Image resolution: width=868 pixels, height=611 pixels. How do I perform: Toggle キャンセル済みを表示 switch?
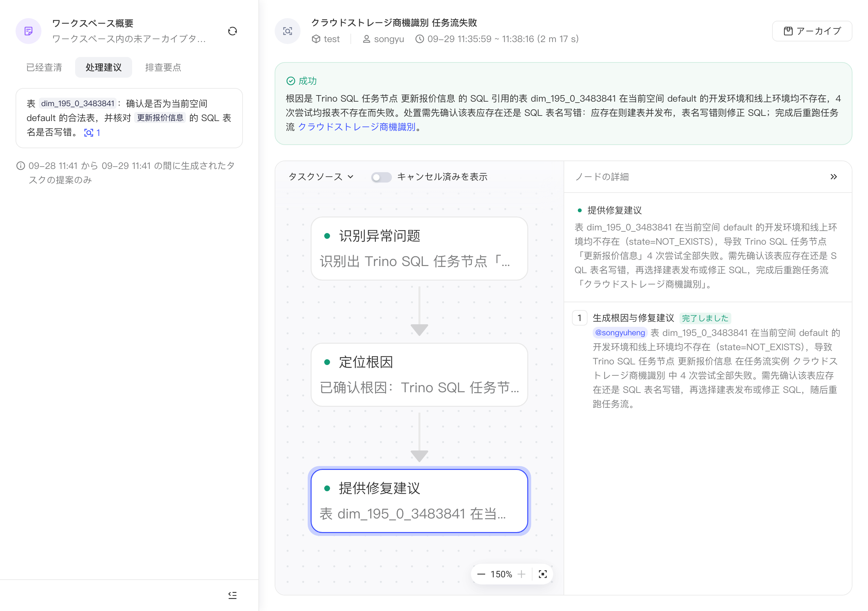coord(381,177)
